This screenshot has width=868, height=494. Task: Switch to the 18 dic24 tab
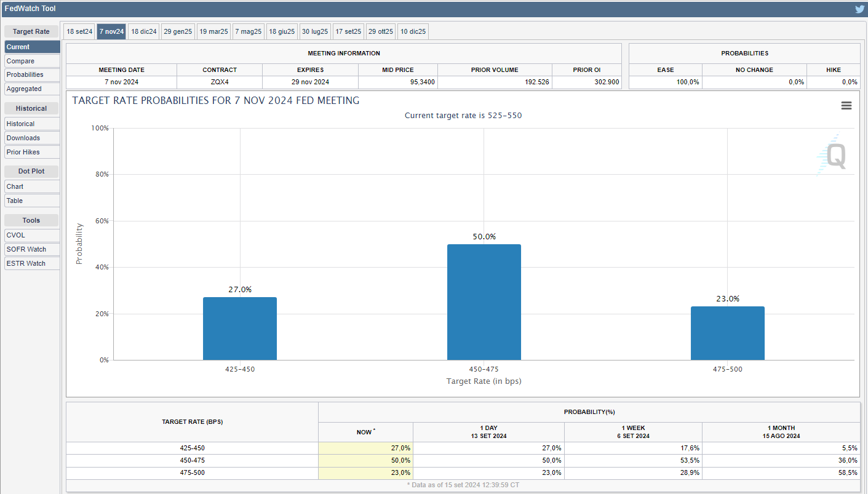pyautogui.click(x=144, y=31)
